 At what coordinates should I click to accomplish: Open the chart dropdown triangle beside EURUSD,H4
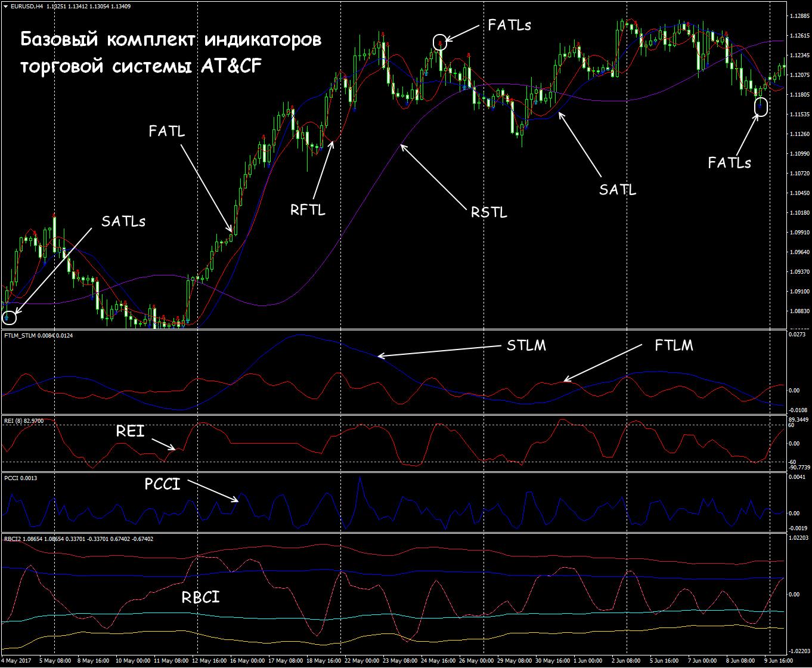coord(5,6)
